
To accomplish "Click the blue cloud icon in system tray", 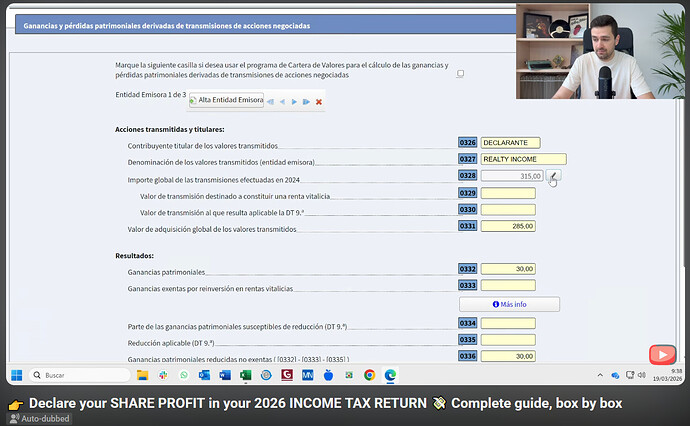I will pyautogui.click(x=615, y=375).
